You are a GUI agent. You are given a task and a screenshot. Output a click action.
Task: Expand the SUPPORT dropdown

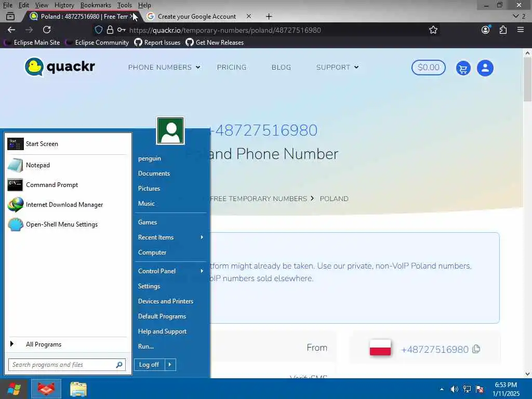coord(338,67)
